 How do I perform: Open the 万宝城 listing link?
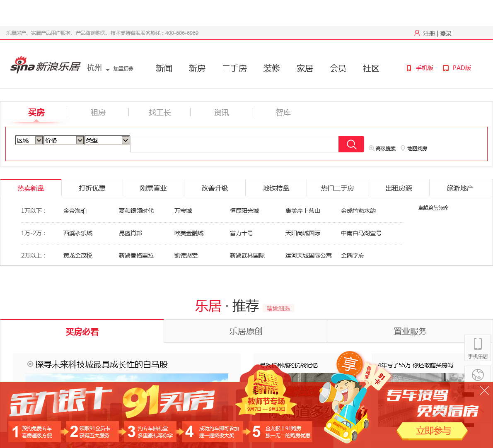point(183,211)
